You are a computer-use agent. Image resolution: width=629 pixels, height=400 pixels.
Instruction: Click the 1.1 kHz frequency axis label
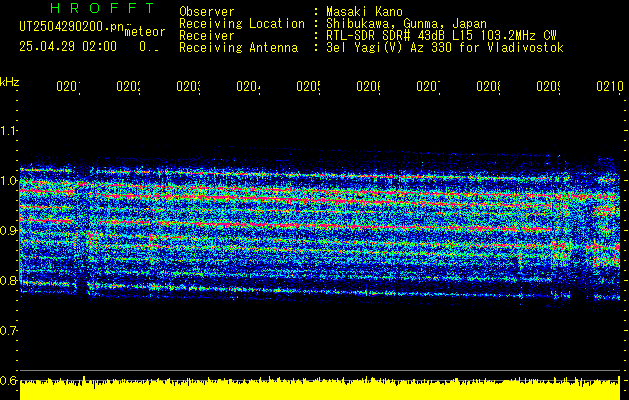click(9, 130)
